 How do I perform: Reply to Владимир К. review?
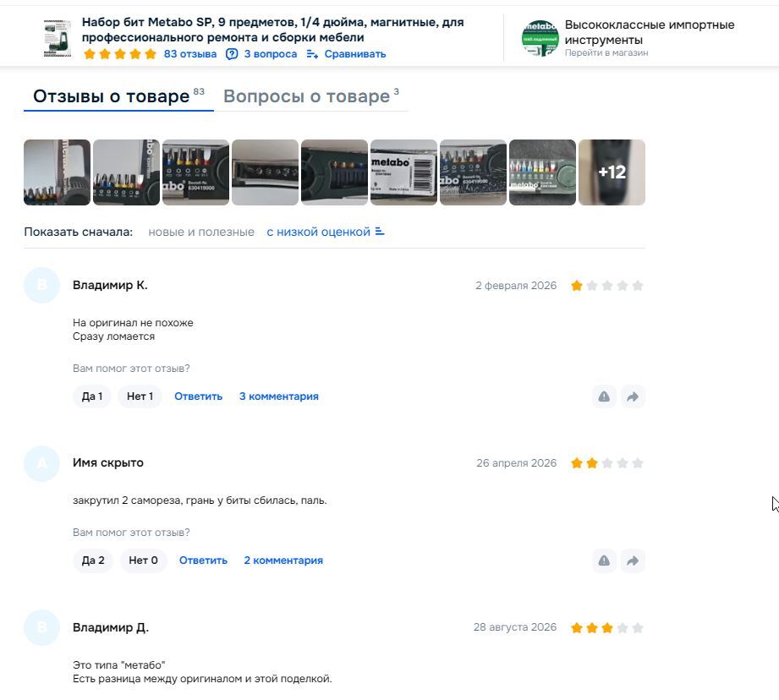[198, 396]
